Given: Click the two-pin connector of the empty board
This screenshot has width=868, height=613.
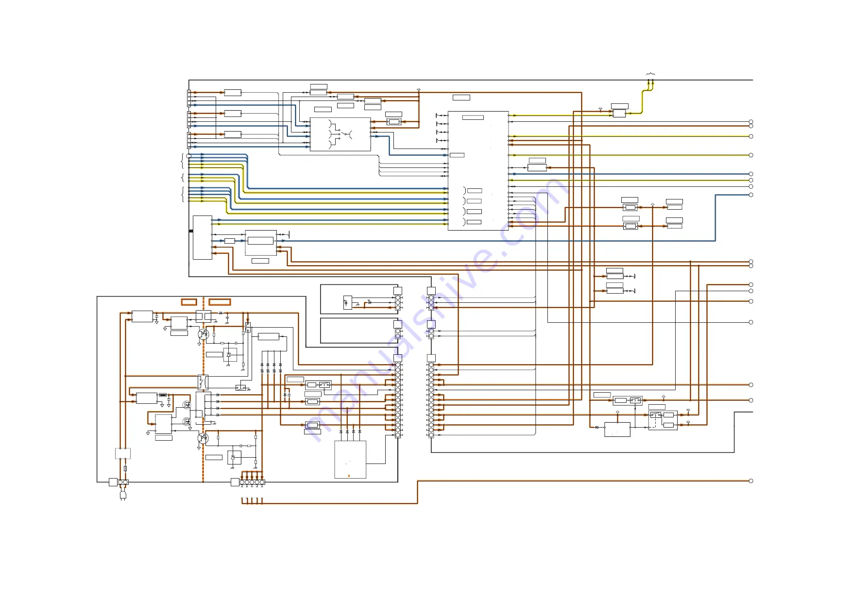Looking at the screenshot, I should point(398,333).
